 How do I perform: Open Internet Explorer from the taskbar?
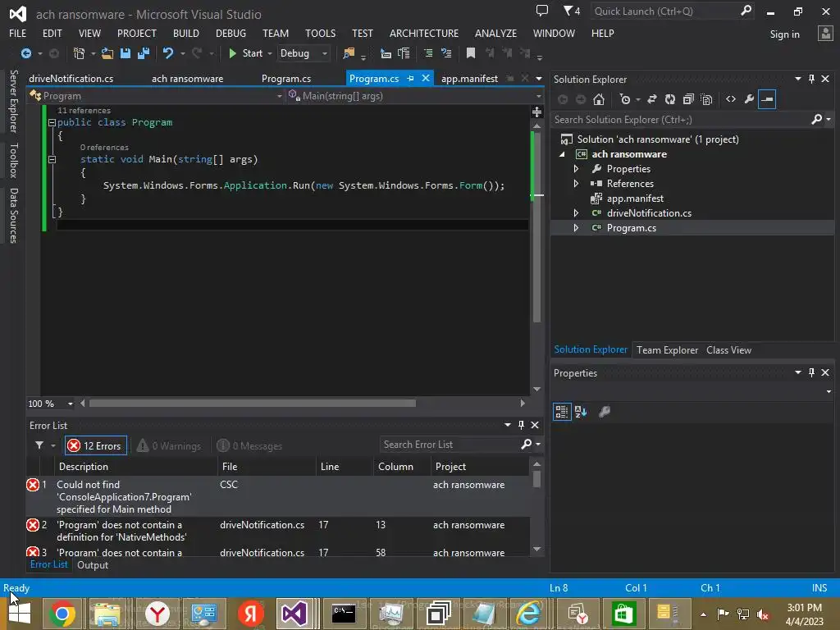point(528,614)
